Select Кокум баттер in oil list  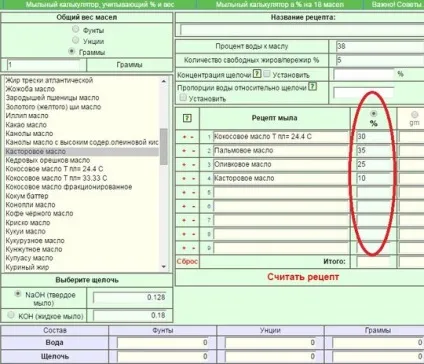coord(27,196)
